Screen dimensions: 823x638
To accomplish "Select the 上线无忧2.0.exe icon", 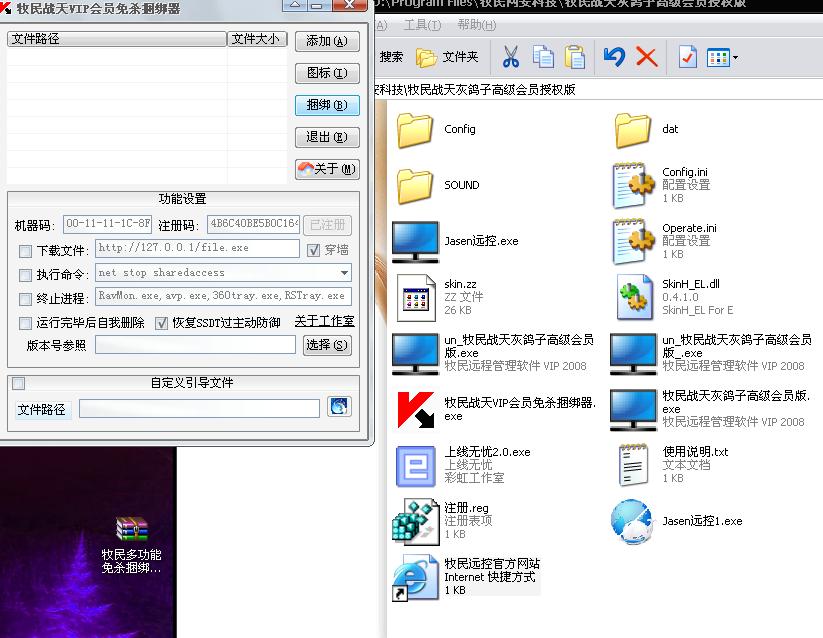I will 416,466.
